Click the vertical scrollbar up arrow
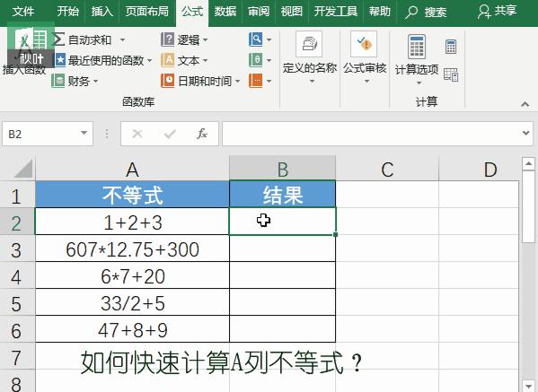This screenshot has height=392, width=538. tap(528, 164)
